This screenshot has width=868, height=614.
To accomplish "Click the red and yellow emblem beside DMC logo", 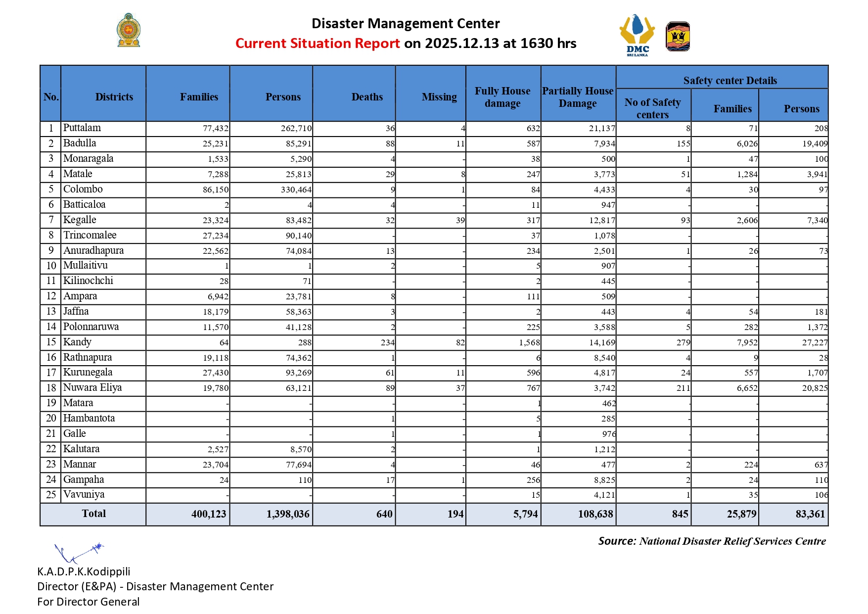I will point(678,37).
